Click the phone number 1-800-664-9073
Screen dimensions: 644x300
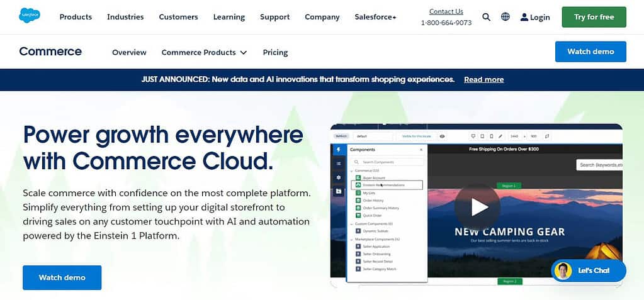click(x=446, y=23)
